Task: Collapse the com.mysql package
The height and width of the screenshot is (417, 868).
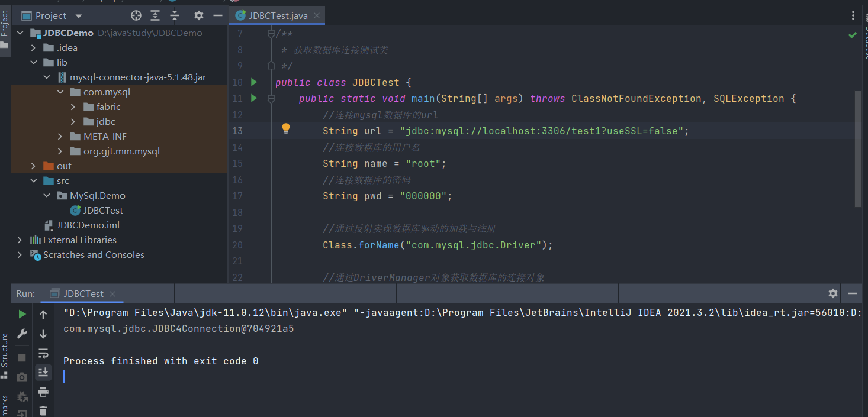Action: 60,92
